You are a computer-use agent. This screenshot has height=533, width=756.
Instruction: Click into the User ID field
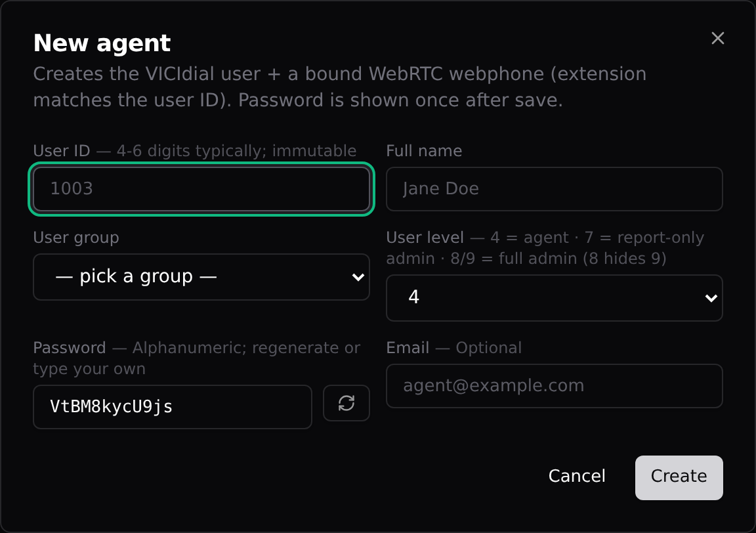coord(201,189)
